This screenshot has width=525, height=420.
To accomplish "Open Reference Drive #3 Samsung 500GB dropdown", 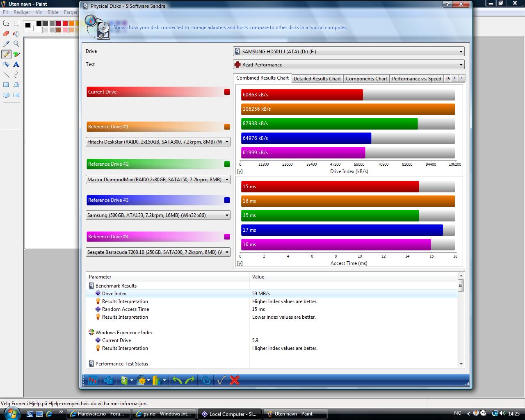I will [x=158, y=215].
